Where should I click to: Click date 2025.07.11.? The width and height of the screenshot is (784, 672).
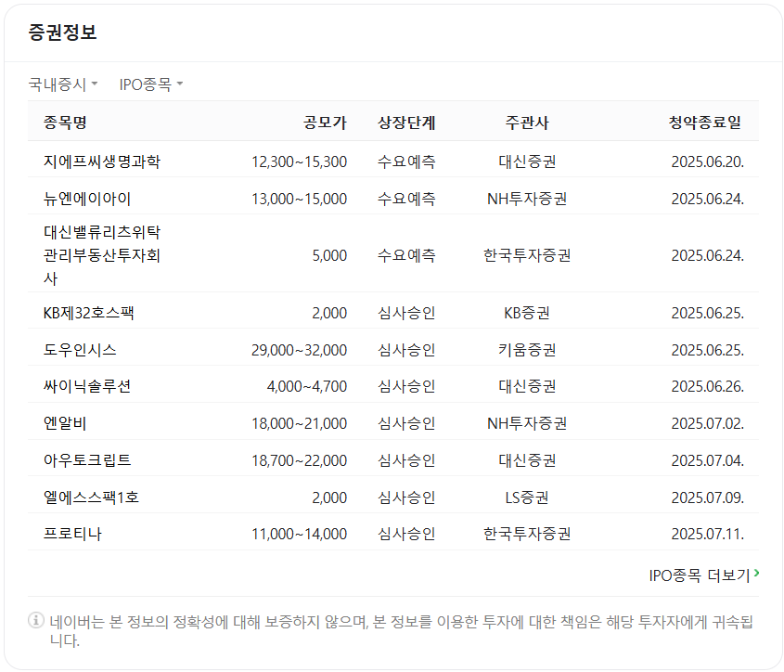708,534
